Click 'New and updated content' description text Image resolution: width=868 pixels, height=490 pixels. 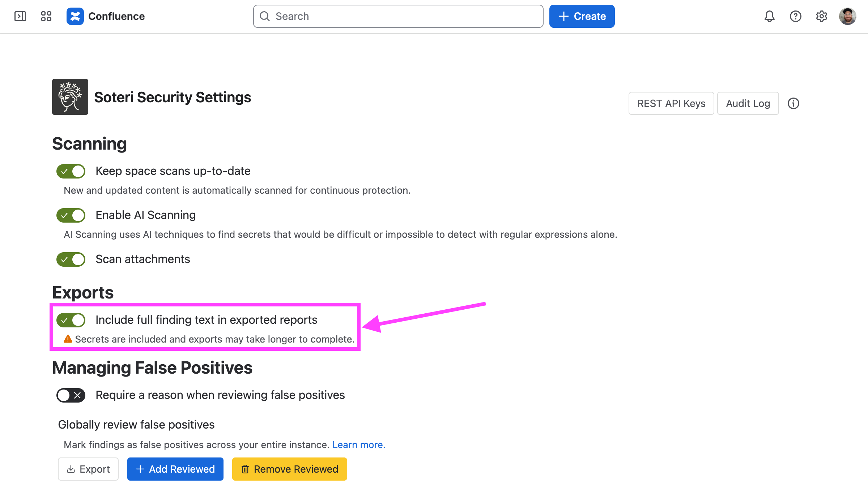click(237, 190)
